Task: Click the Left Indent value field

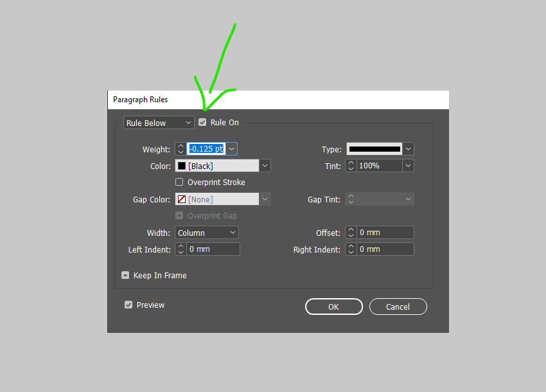Action: [x=213, y=249]
